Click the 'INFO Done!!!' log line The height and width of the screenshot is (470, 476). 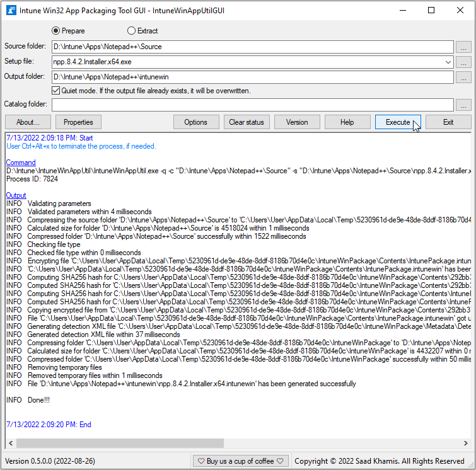pyautogui.click(x=28, y=400)
